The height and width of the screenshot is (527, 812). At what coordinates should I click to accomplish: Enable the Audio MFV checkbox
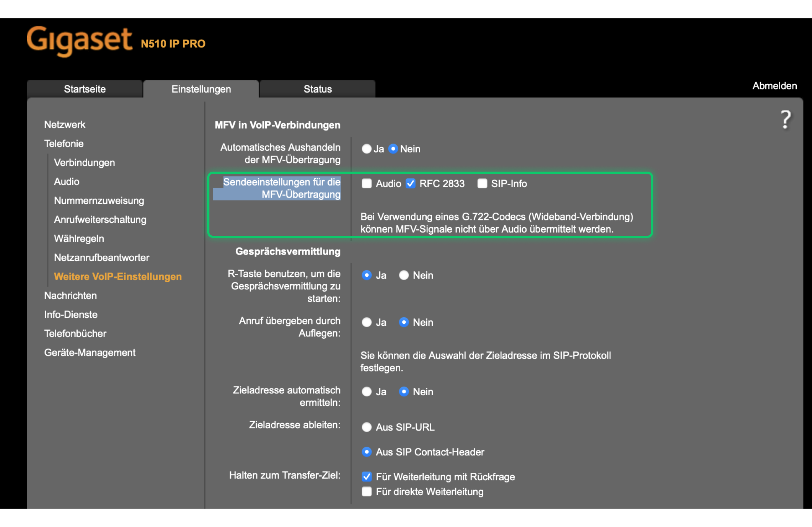(x=366, y=184)
